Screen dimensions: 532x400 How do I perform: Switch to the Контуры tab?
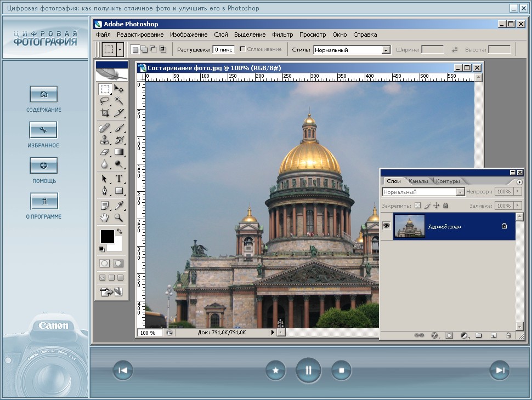[x=448, y=181]
